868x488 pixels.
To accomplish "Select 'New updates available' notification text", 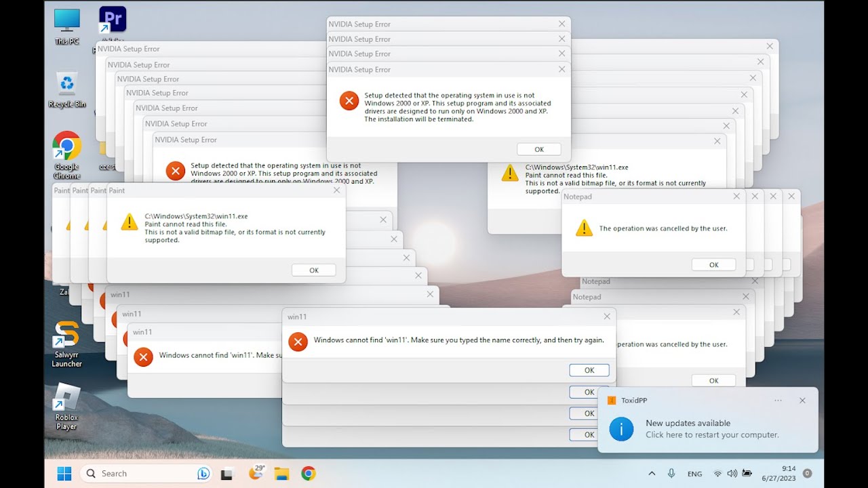I will point(688,424).
